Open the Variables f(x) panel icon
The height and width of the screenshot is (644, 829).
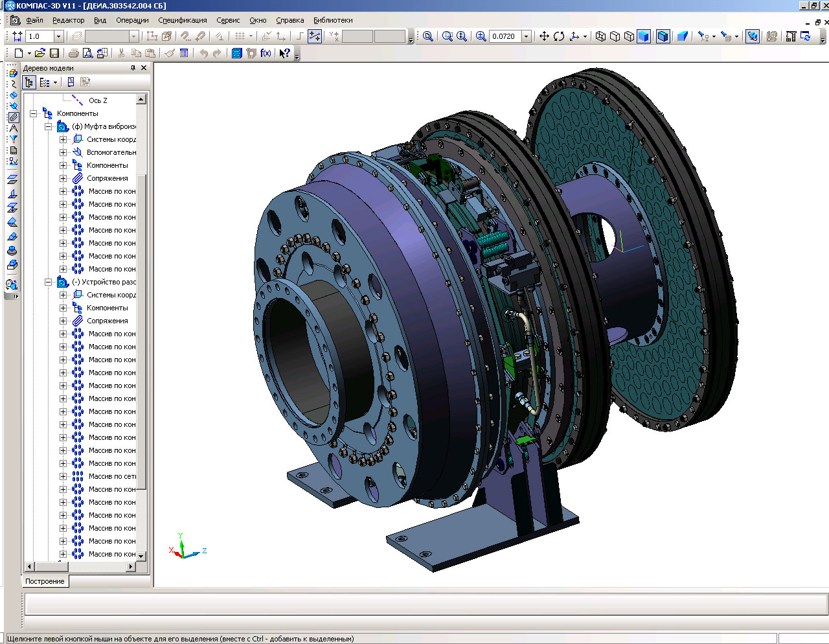266,53
